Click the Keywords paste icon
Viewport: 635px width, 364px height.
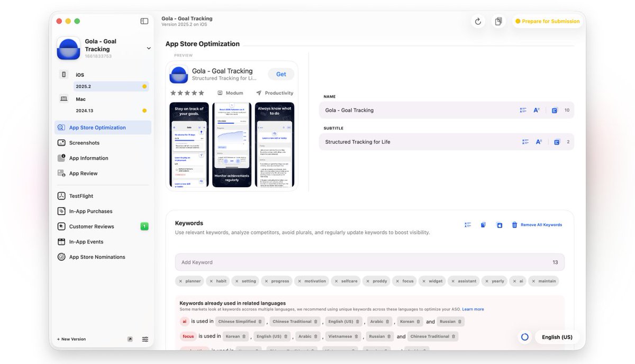pos(499,225)
